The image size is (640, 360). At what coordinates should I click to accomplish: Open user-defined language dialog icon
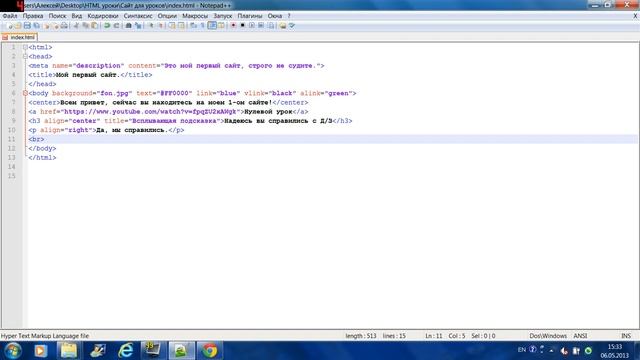pyautogui.click(x=221, y=26)
